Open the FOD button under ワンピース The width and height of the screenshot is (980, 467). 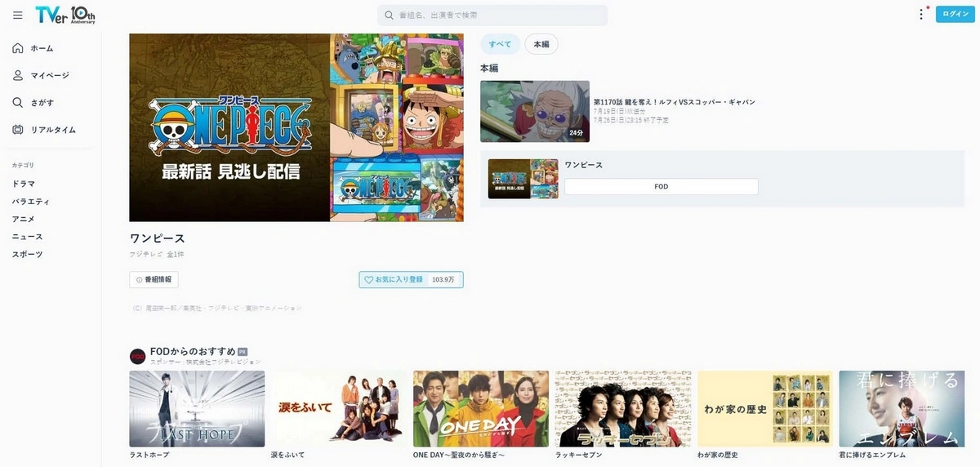pos(661,186)
